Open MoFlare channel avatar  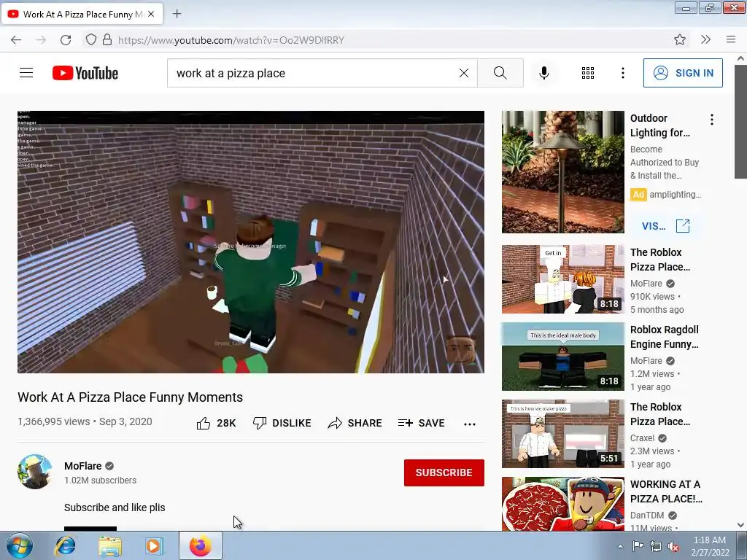point(35,472)
